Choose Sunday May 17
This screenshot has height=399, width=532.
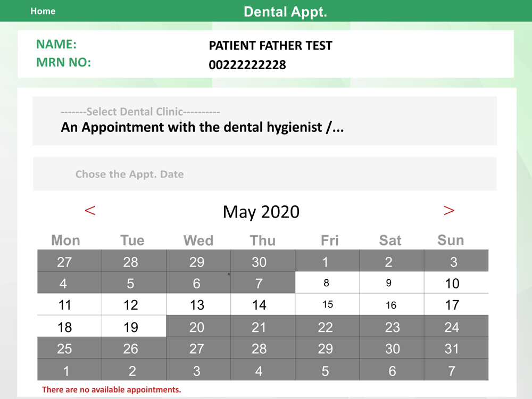(x=452, y=305)
